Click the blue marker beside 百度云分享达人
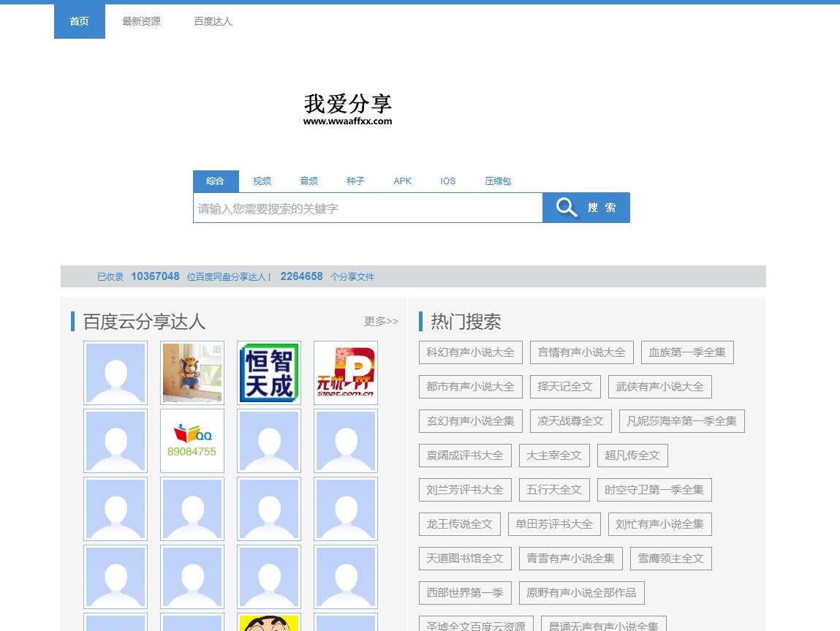This screenshot has height=631, width=840. pyautogui.click(x=72, y=322)
